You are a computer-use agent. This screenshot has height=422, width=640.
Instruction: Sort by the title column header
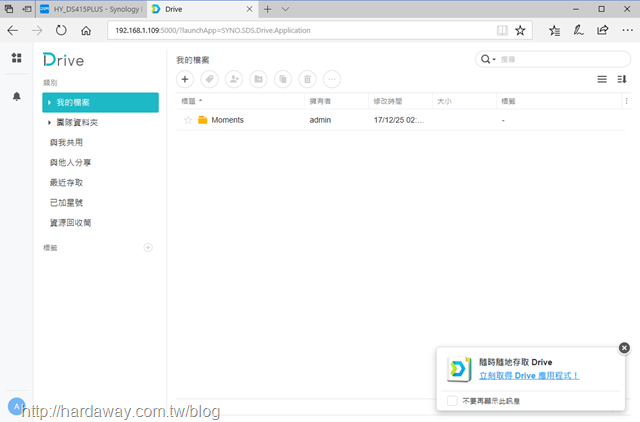(x=240, y=101)
